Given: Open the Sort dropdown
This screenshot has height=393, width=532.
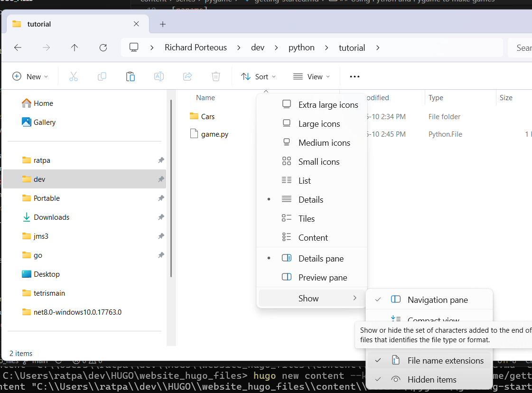Looking at the screenshot, I should tap(258, 76).
